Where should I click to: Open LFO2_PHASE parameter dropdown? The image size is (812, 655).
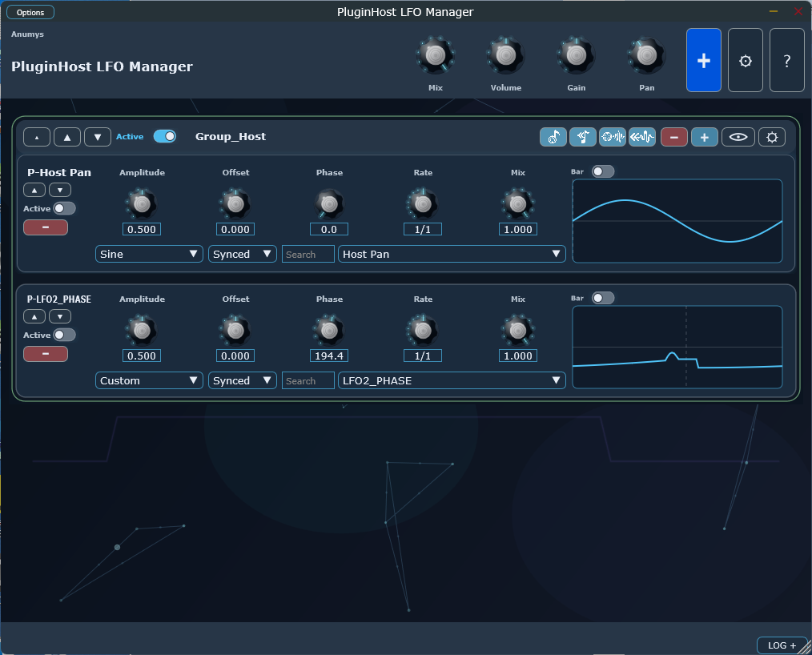tap(452, 380)
